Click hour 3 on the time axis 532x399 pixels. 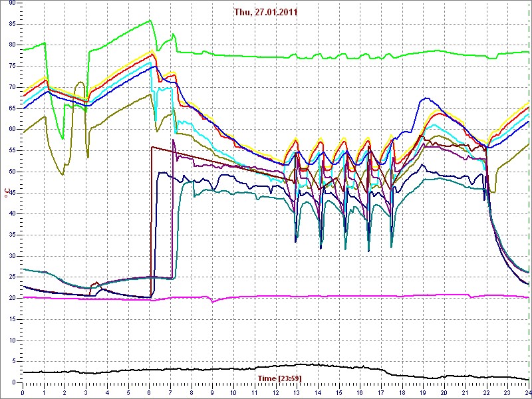[x=86, y=392]
